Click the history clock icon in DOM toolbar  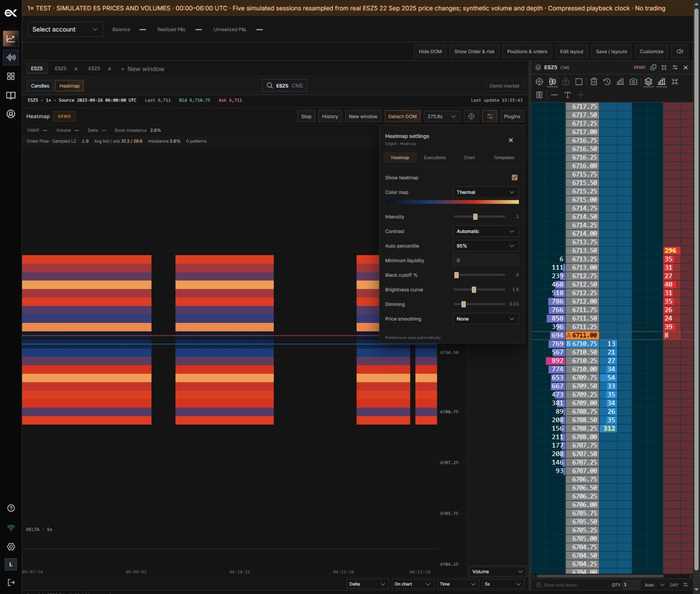(607, 82)
